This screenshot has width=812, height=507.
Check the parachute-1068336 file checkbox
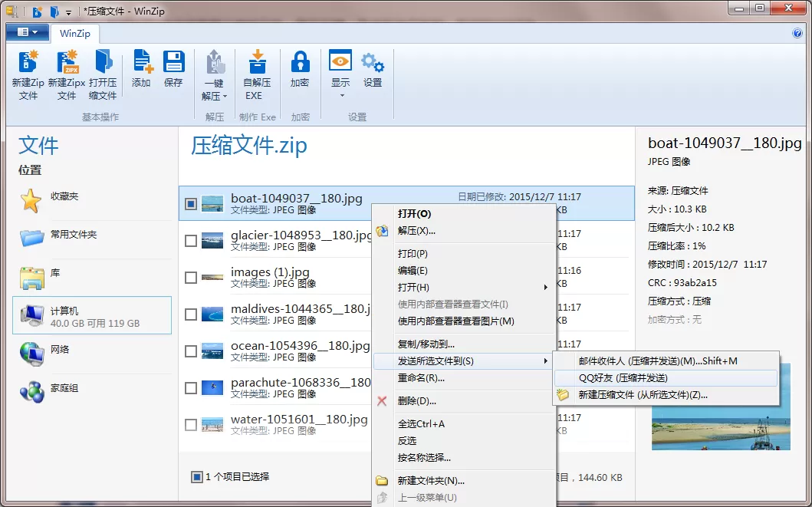191,387
